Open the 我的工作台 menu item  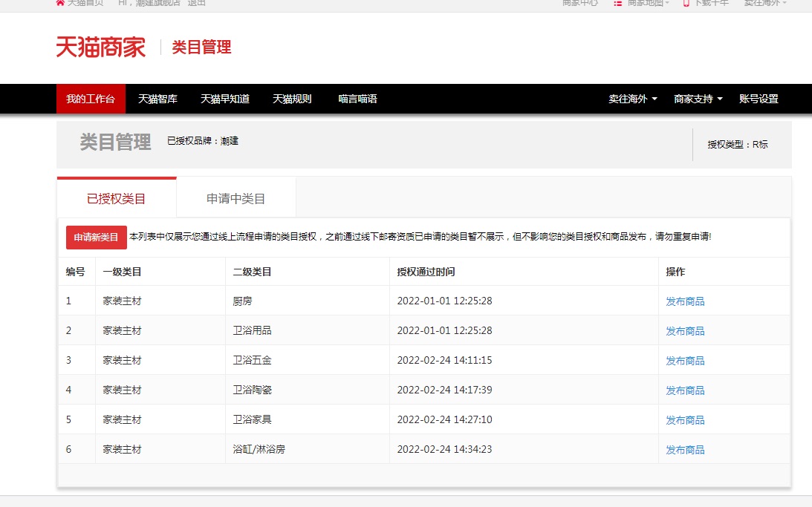click(91, 99)
